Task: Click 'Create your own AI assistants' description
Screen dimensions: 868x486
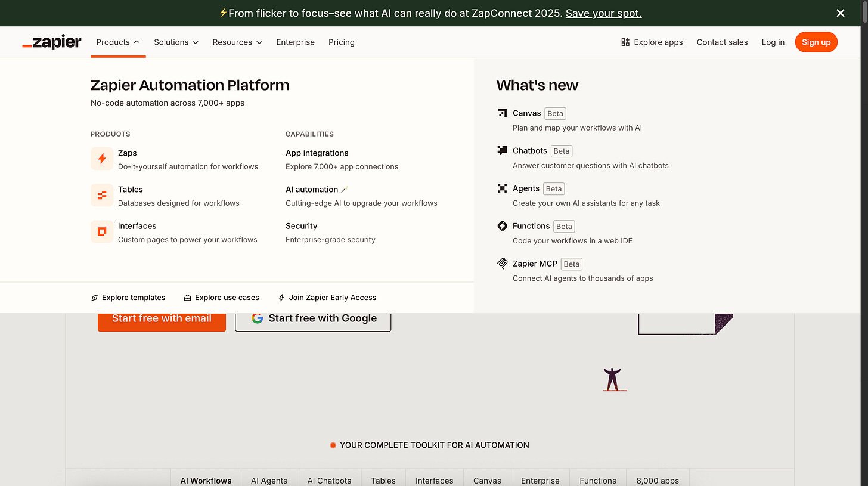Action: [586, 203]
